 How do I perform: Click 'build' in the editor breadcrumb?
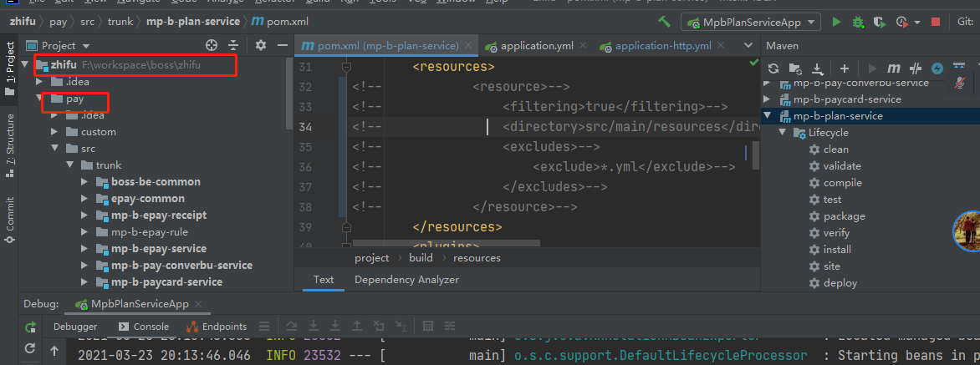tap(421, 258)
